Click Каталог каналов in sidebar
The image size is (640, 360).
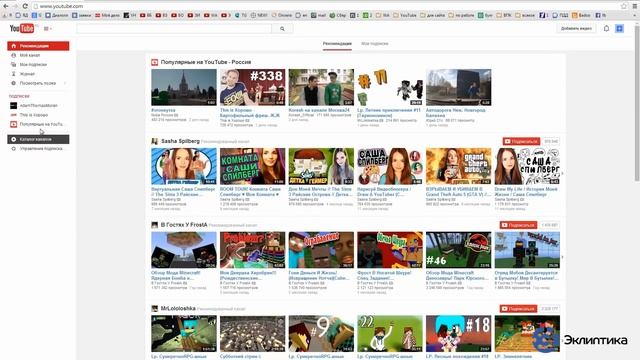[x=38, y=139]
